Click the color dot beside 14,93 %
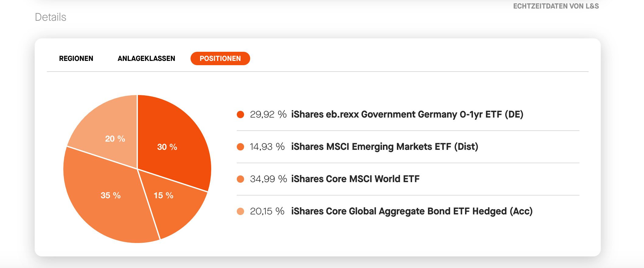Screen dimensions: 644x268 coord(240,147)
